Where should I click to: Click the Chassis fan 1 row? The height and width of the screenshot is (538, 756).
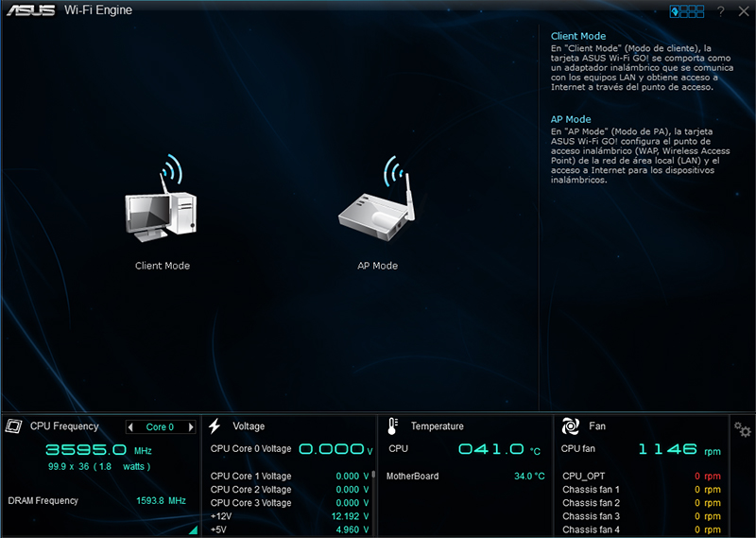(x=642, y=489)
